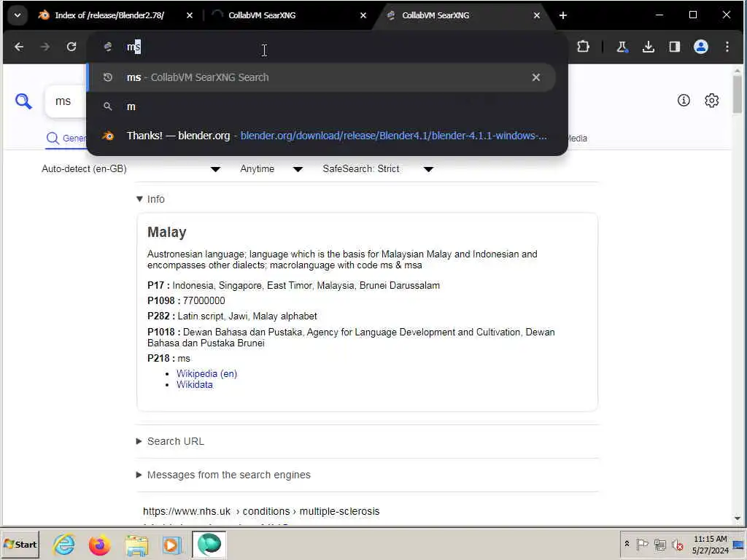This screenshot has width=747, height=560.
Task: Remove the 'ms' history suggestion
Action: pyautogui.click(x=536, y=77)
